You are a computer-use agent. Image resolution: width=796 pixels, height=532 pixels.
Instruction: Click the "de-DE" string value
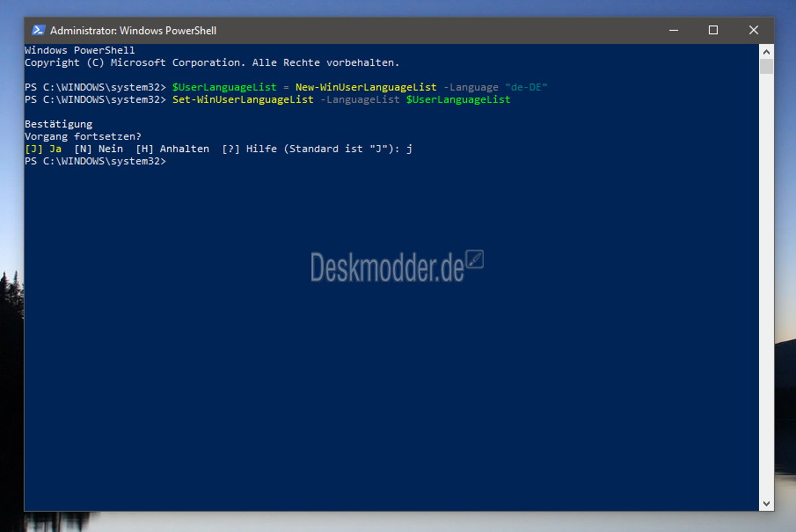click(527, 87)
